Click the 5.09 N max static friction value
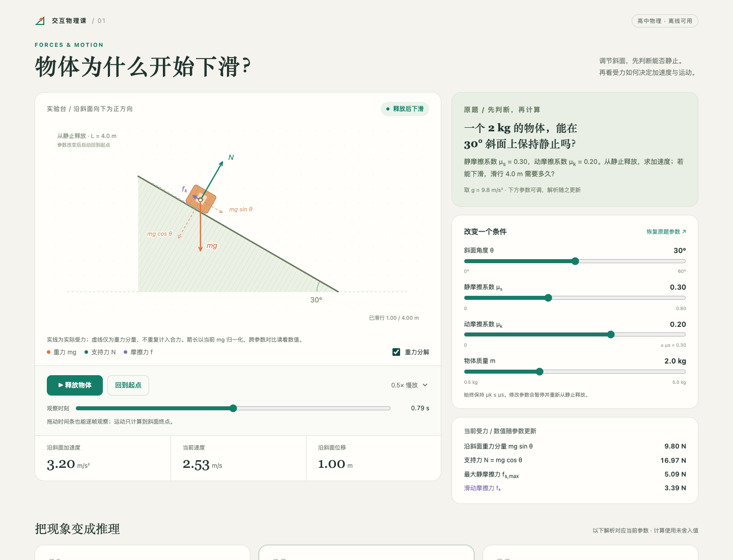Viewport: 733px width, 560px height. (675, 474)
